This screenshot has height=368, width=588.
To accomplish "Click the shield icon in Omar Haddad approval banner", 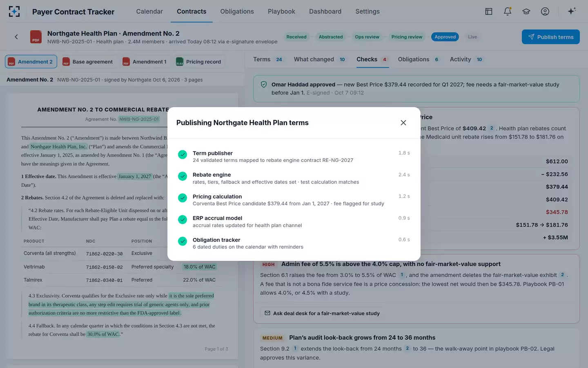I will [264, 85].
